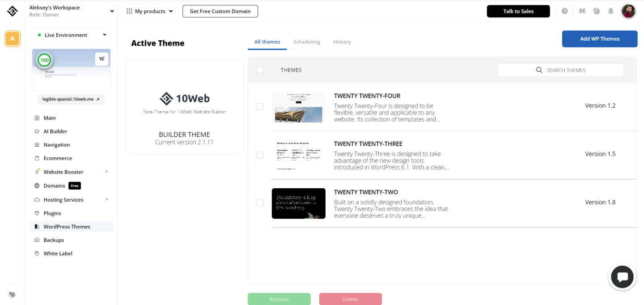This screenshot has height=305, width=644.
Task: Click the TWENTY TWENTY-FOUR theme title
Action: (367, 96)
